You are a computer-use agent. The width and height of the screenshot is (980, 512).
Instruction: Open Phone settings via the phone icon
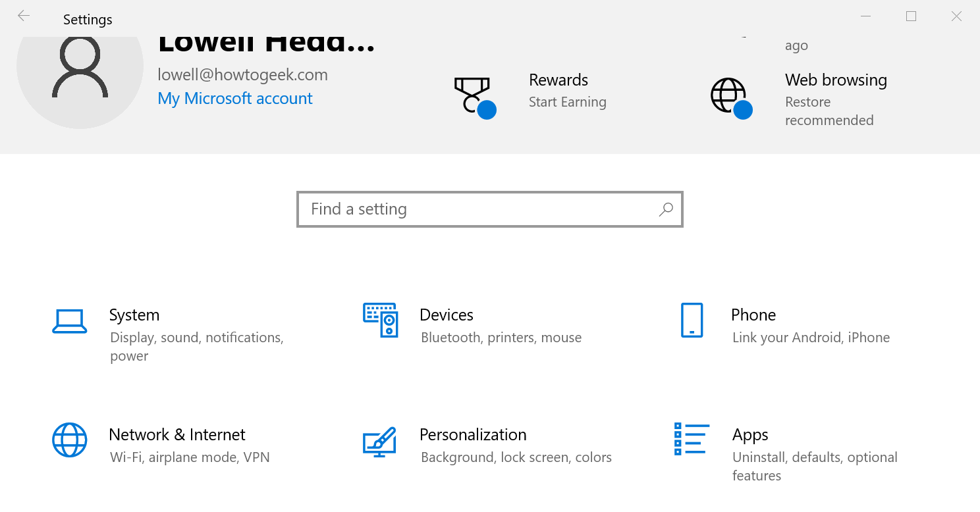691,321
